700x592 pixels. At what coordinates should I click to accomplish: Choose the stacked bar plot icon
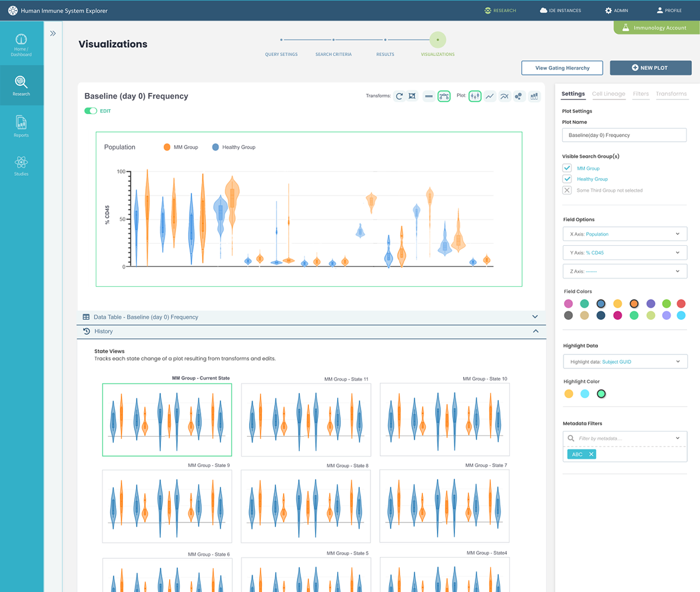534,96
